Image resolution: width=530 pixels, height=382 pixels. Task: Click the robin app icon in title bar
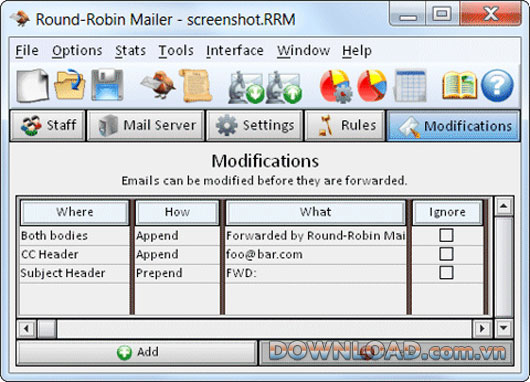tap(21, 18)
